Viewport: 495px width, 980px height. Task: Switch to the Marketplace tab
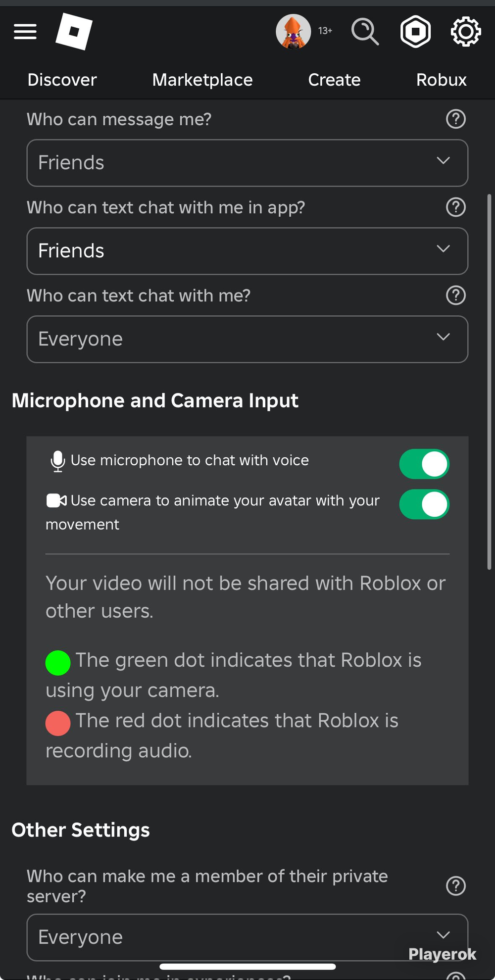tap(202, 80)
